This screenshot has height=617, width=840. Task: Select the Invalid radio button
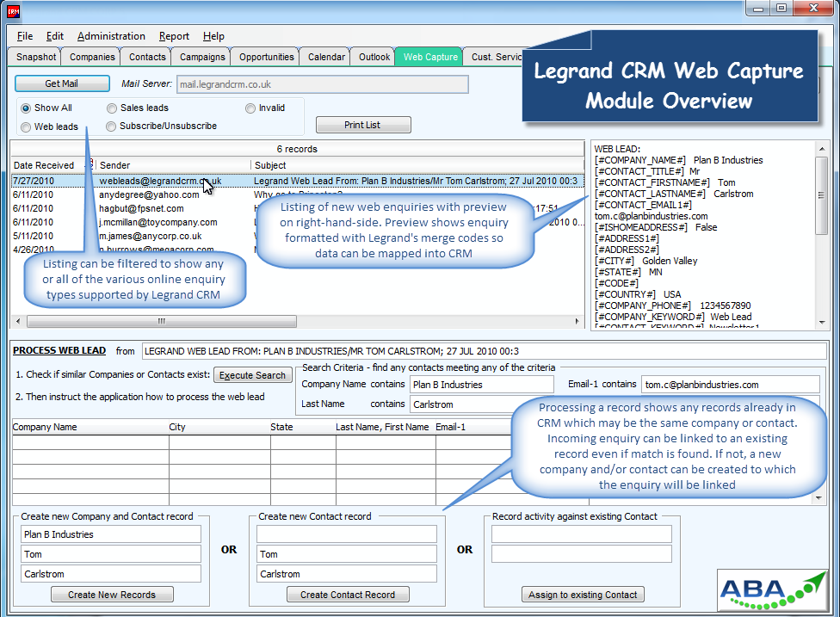point(250,108)
